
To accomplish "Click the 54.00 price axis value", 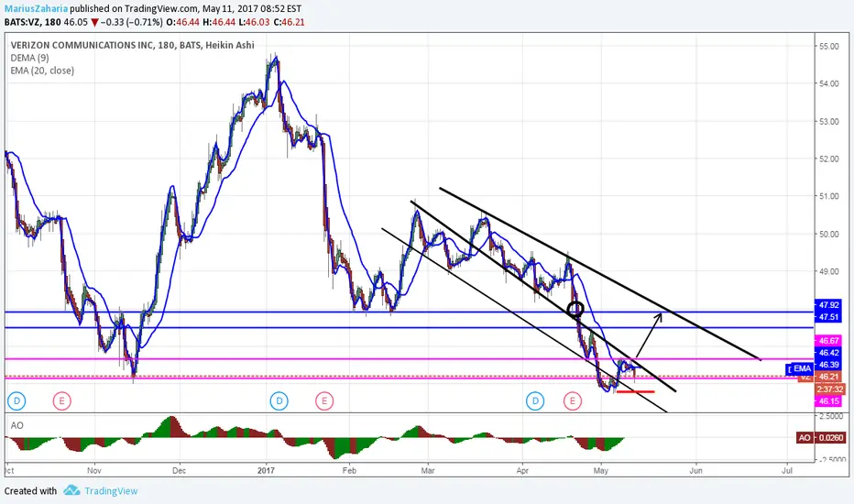I will click(829, 84).
